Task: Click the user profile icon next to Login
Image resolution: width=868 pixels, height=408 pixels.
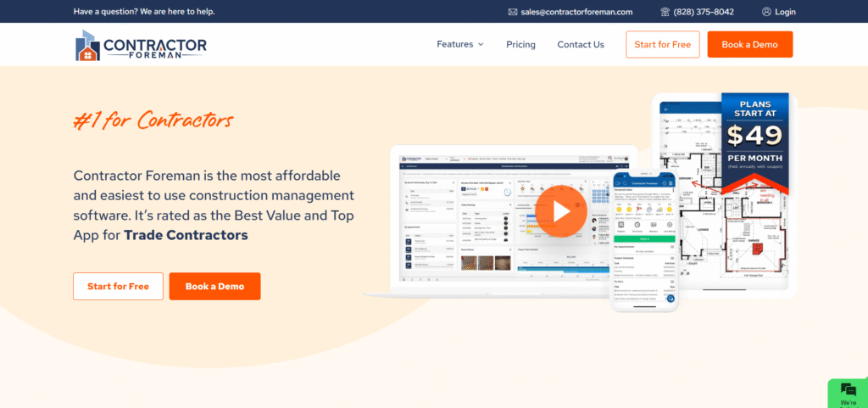Action: point(766,12)
